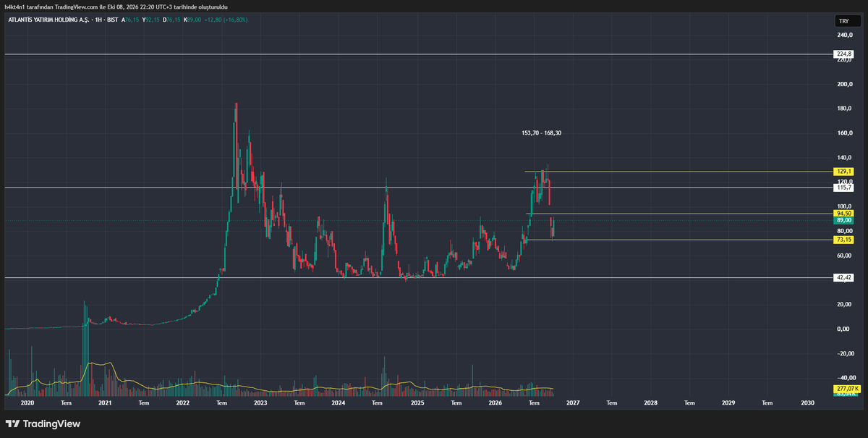Click the 200,0 price axis value
The height and width of the screenshot is (438, 868).
(x=843, y=84)
